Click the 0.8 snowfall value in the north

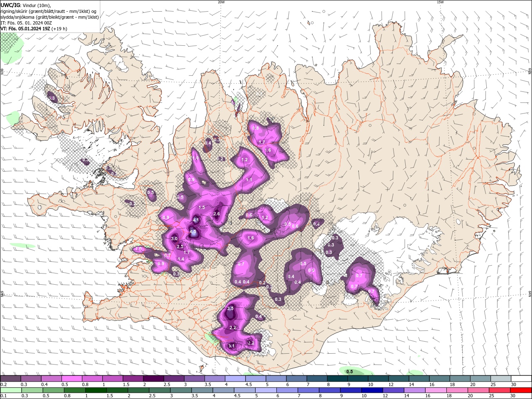click(256, 128)
